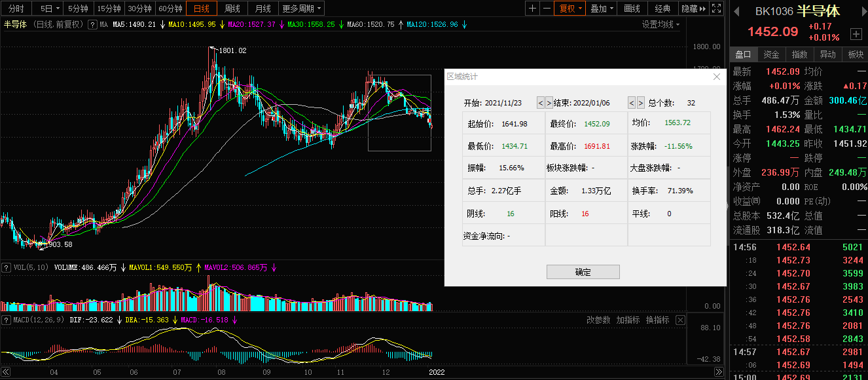Viewport: 868px width, 380px height.
Task: Open the 异动 tab
Action: pyautogui.click(x=827, y=54)
